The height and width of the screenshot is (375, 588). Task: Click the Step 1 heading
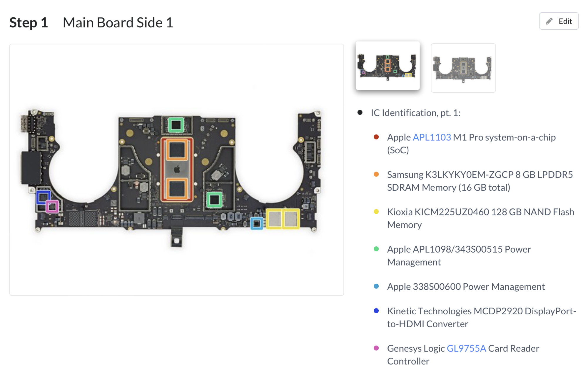point(29,23)
